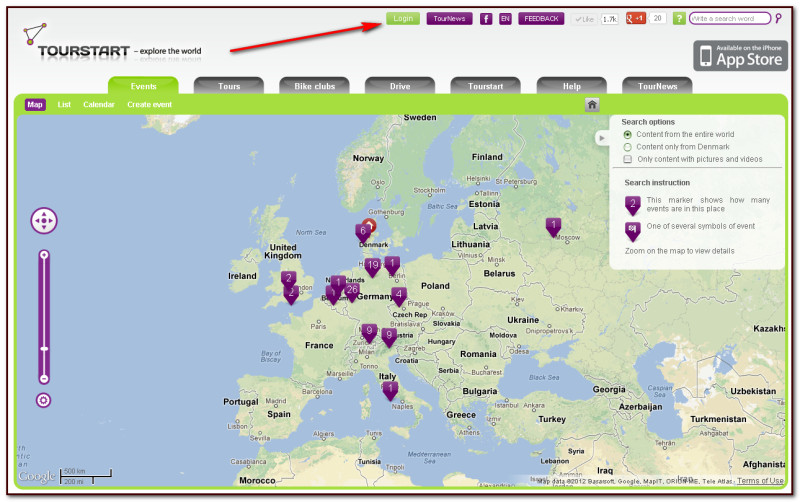This screenshot has height=502, width=800.
Task: Switch to the List view
Action: (x=64, y=105)
